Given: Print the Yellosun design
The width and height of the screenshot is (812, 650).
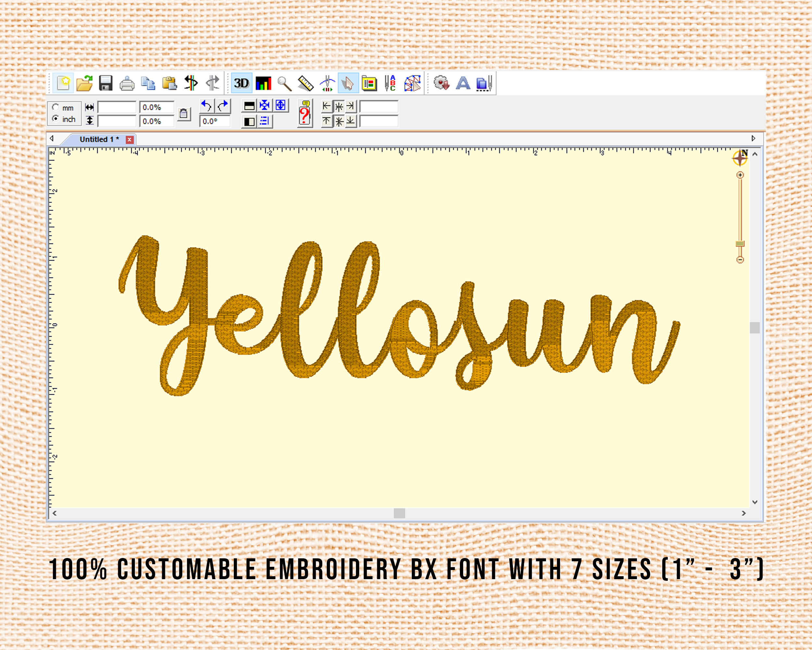Looking at the screenshot, I should click(127, 84).
